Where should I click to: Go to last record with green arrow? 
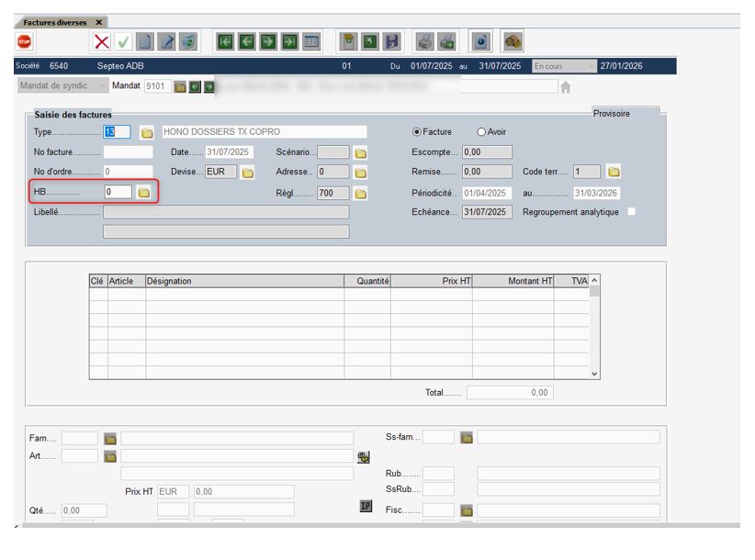(x=289, y=41)
